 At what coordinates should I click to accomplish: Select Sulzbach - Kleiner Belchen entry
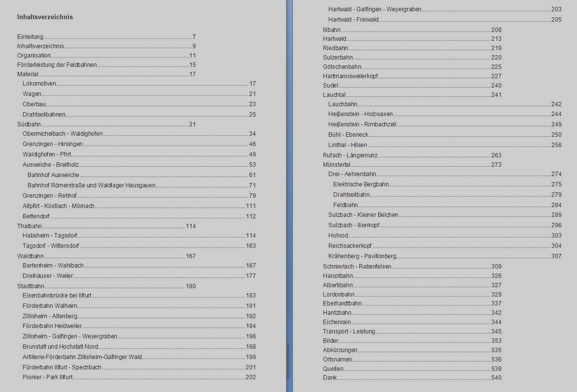tap(363, 215)
